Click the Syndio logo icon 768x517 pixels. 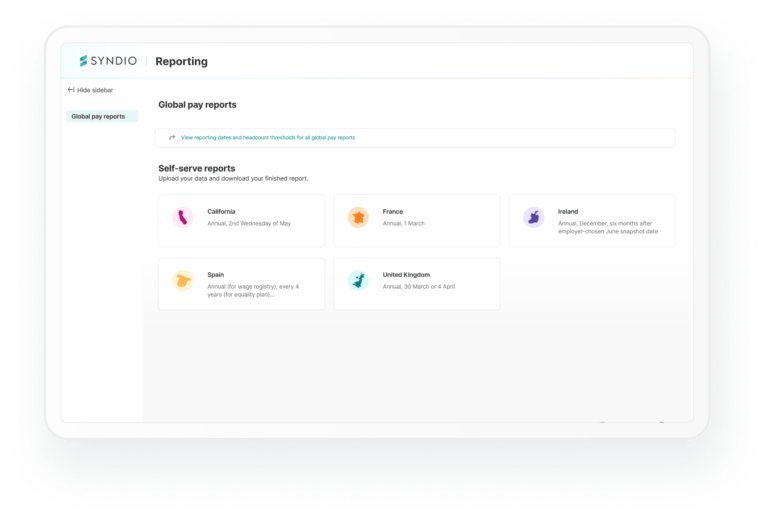(84, 61)
